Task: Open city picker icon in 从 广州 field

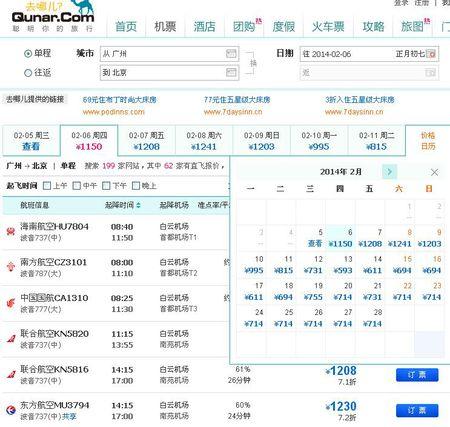Action: click(x=231, y=53)
